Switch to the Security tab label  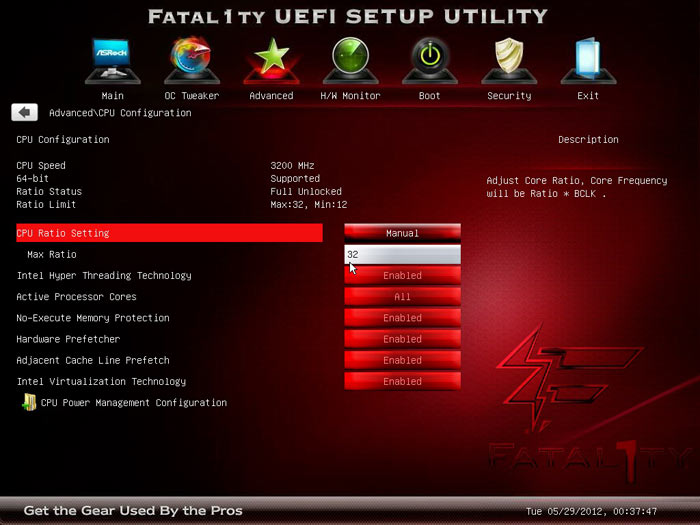pos(509,96)
